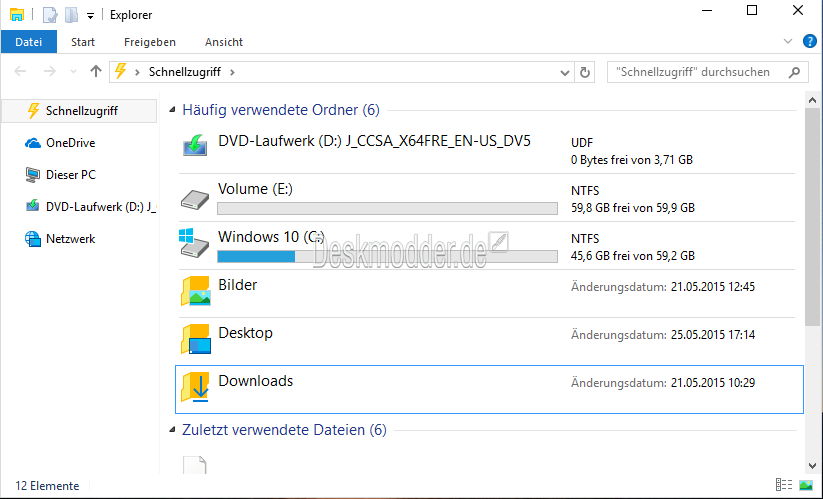Click the scrollbar up arrow

[x=812, y=100]
